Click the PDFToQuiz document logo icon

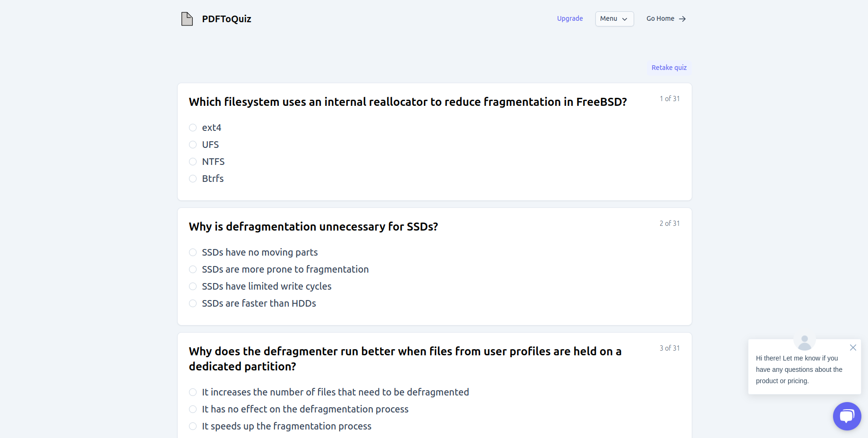point(187,19)
